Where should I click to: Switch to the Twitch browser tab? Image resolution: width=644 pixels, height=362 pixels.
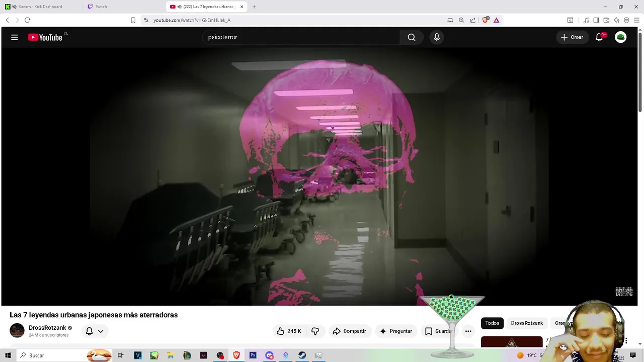[123, 7]
